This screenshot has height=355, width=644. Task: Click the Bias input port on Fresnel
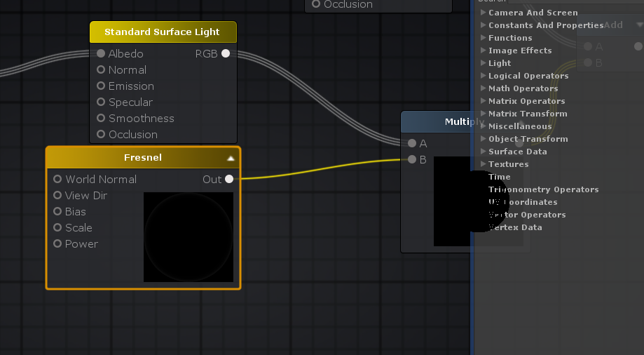point(57,211)
